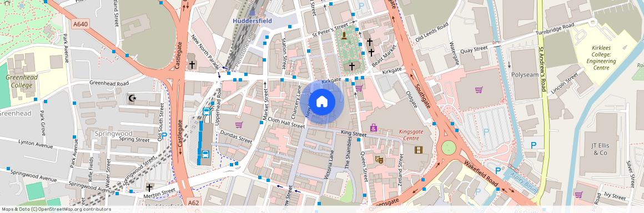Image resolution: width=644 pixels, height=213 pixels.
Task: Click the Merton Street label
Action: (159, 193)
